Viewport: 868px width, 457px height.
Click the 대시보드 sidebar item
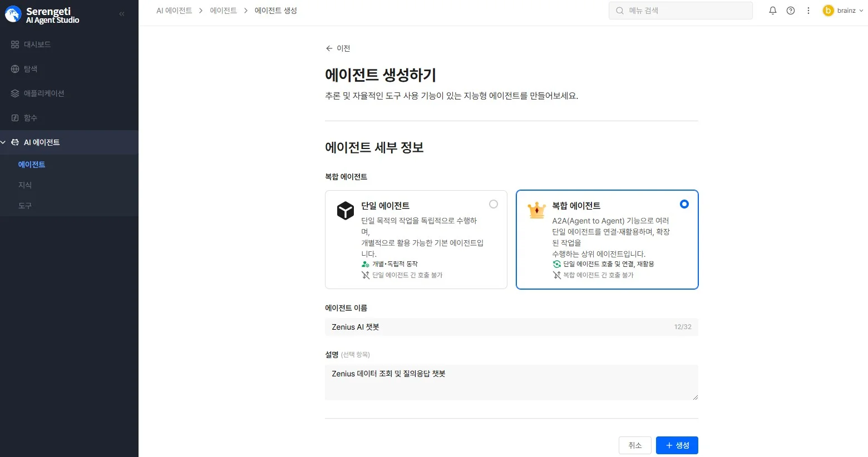coord(37,44)
